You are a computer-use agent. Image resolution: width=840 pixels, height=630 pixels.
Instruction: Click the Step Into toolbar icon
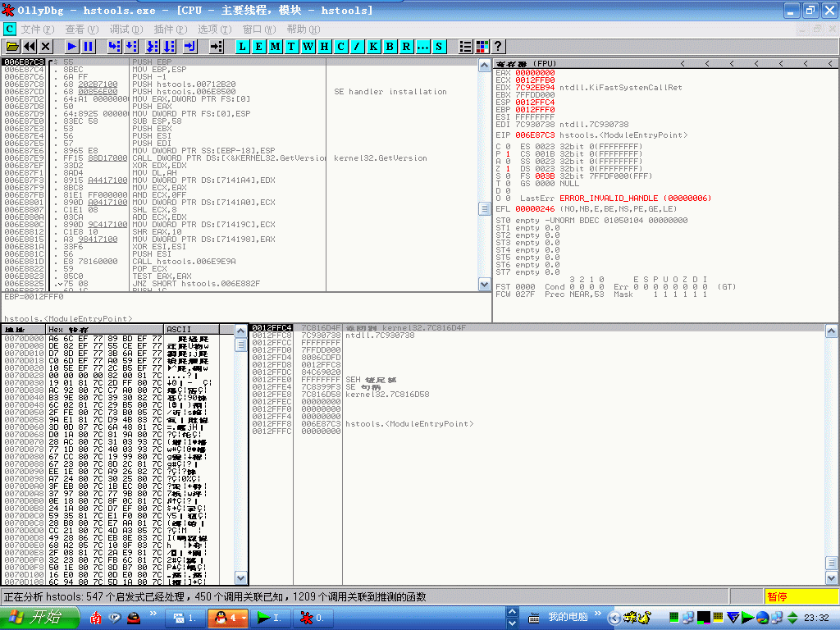pyautogui.click(x=114, y=47)
